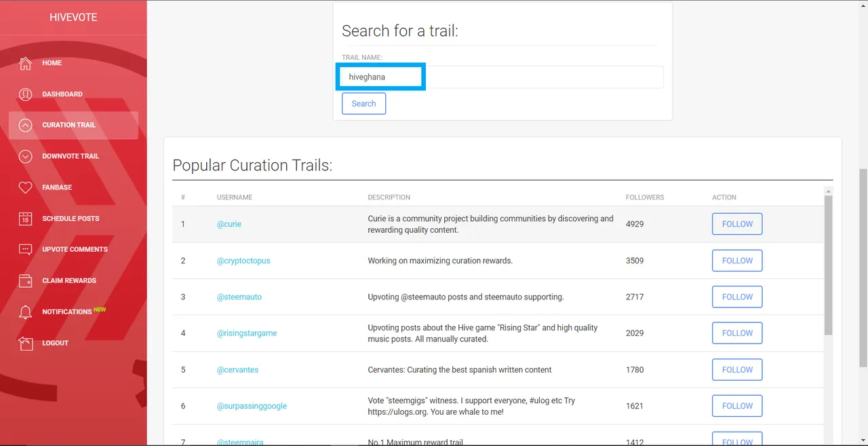This screenshot has width=868, height=446.
Task: Click follower count 2029
Action: pyautogui.click(x=635, y=333)
